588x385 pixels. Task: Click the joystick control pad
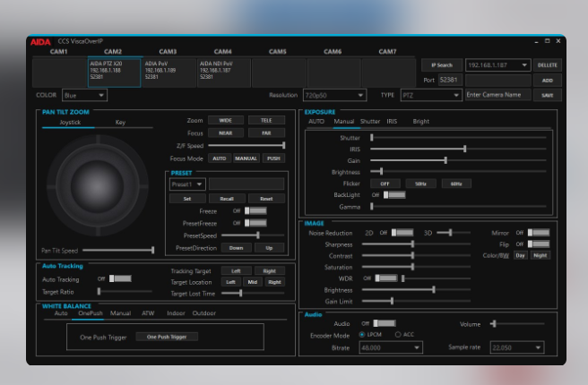97,185
